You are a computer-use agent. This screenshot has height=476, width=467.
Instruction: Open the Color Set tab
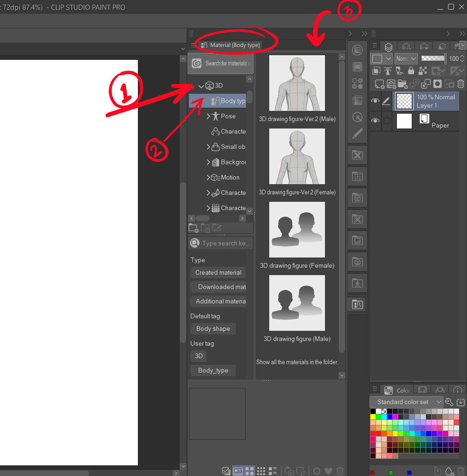(397, 390)
